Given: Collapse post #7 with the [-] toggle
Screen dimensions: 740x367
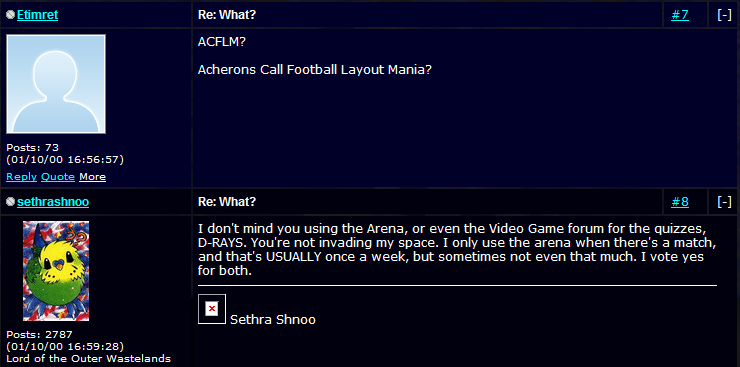Looking at the screenshot, I should [724, 15].
